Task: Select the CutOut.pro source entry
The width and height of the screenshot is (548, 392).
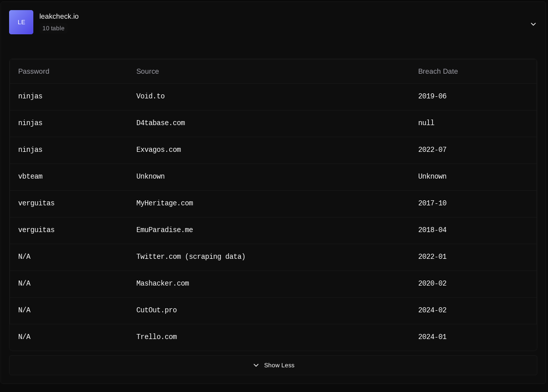Action: click(157, 310)
